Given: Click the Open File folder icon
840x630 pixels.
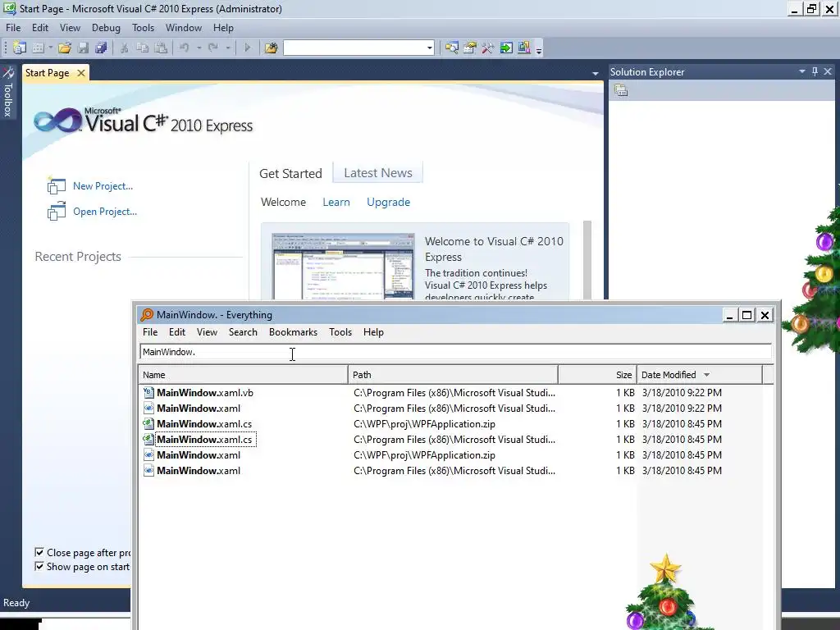Looking at the screenshot, I should click(65, 48).
